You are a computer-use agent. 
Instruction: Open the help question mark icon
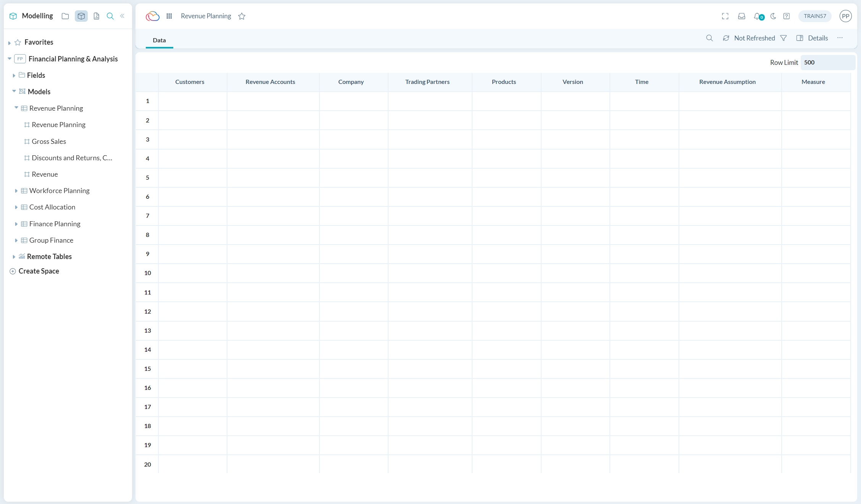(786, 16)
